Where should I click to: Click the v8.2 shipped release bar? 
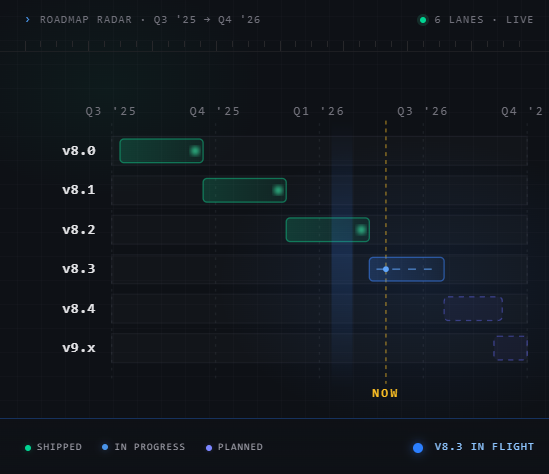(328, 230)
